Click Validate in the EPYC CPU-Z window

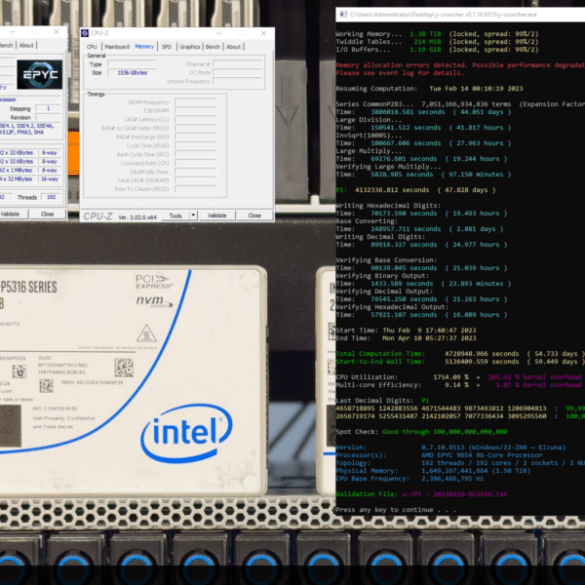click(10, 214)
